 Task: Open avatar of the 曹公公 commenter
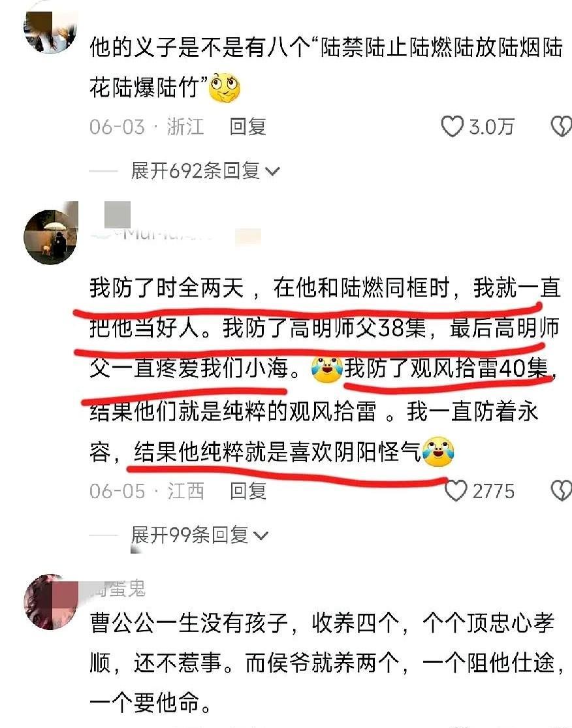(x=51, y=602)
